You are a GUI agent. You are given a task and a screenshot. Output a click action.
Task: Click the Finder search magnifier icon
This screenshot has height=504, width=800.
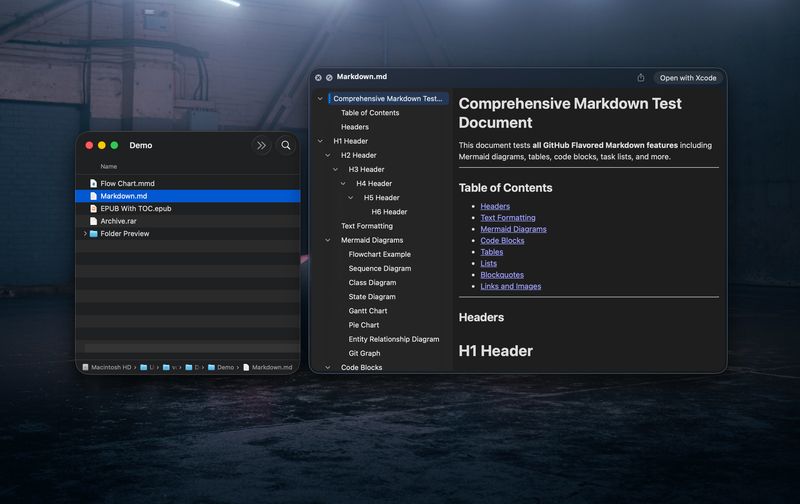click(x=286, y=145)
